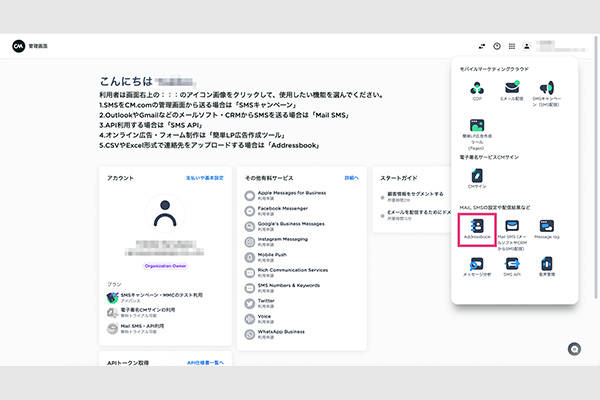This screenshot has width=600, height=400.
Task: Open the メッセージ分析 analytics app
Action: [x=476, y=265]
